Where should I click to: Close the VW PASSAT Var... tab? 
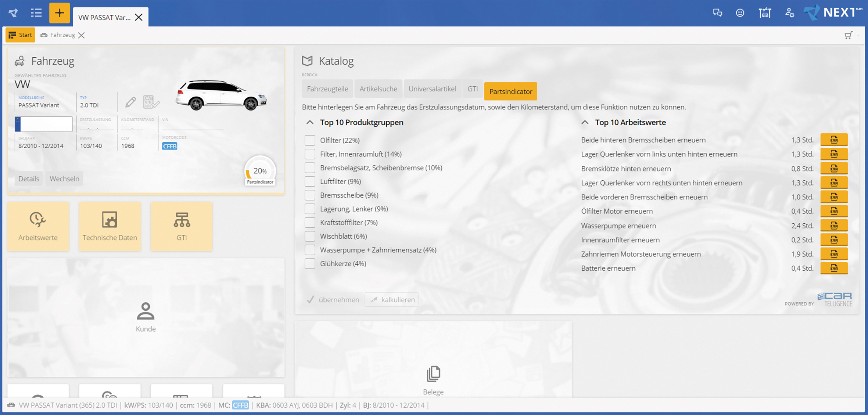(139, 17)
